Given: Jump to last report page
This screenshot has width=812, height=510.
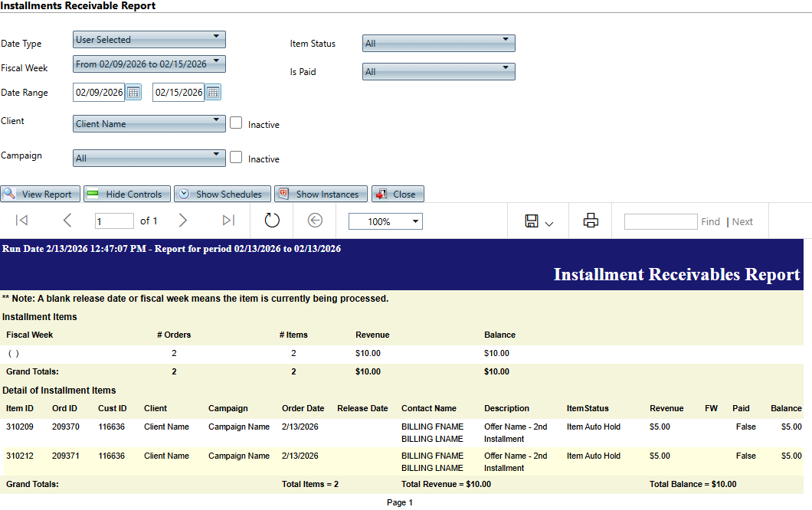Looking at the screenshot, I should pyautogui.click(x=228, y=221).
